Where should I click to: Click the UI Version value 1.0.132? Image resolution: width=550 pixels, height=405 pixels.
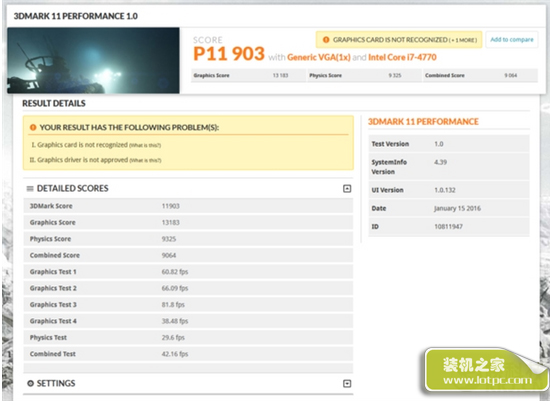point(445,190)
